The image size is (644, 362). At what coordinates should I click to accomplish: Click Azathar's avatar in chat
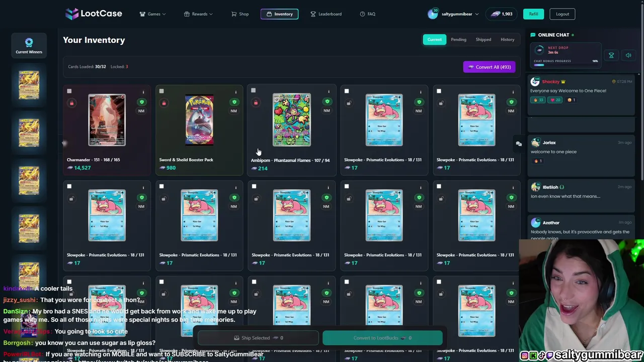point(535,223)
